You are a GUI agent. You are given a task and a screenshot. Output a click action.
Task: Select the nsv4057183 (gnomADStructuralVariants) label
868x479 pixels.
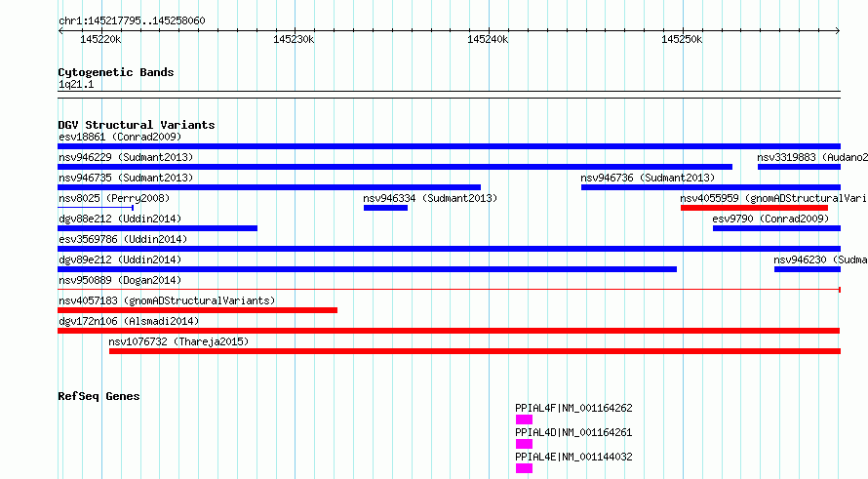coord(167,300)
